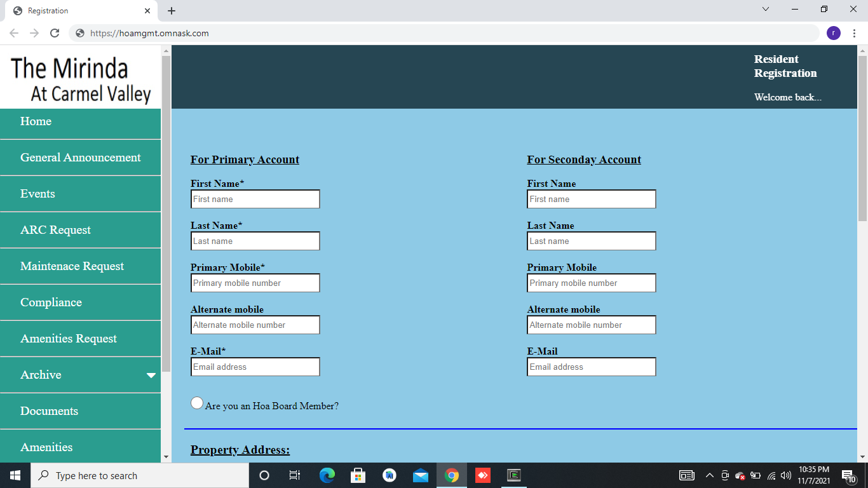Open the volume control in system tray
This screenshot has width=868, height=488.
[x=786, y=475]
